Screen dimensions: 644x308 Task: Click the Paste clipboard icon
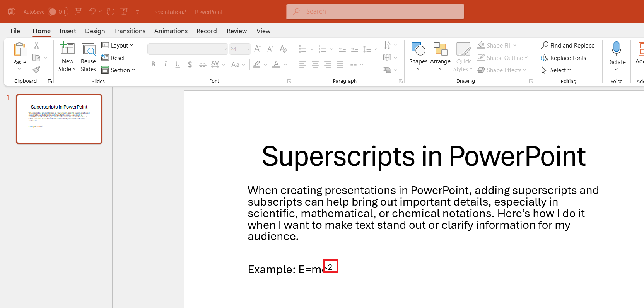20,50
